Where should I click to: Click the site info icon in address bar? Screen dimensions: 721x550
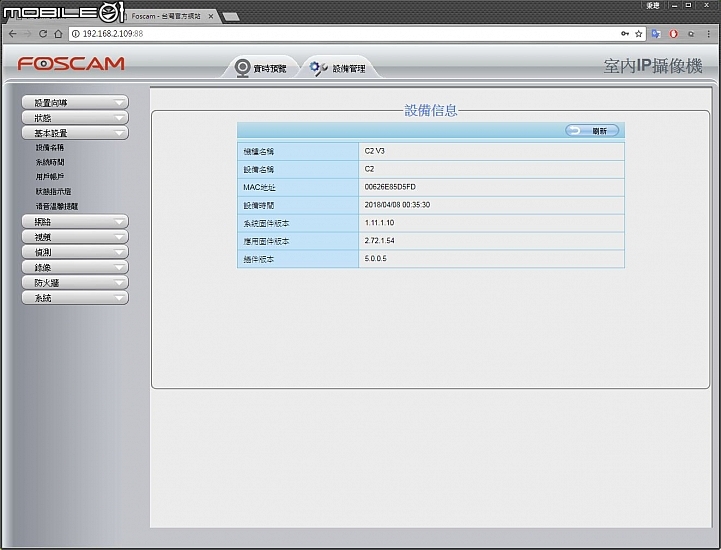click(76, 34)
